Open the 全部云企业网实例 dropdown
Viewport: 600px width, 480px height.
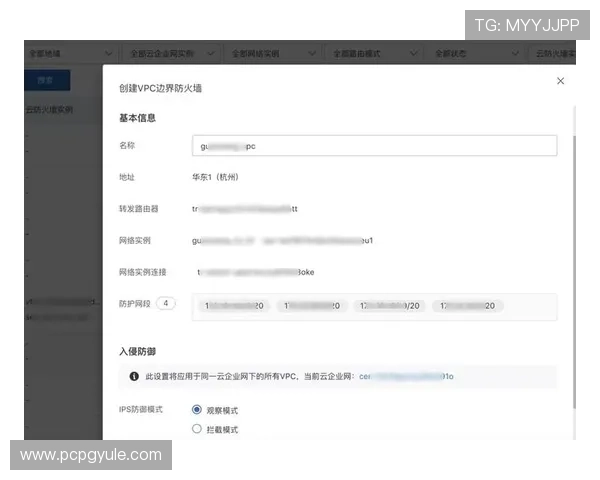point(171,53)
